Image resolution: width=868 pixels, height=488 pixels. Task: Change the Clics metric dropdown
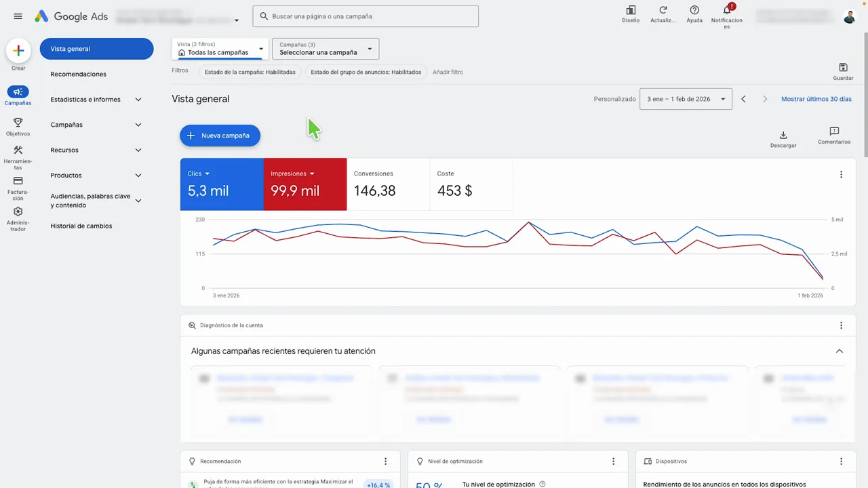[x=199, y=174]
